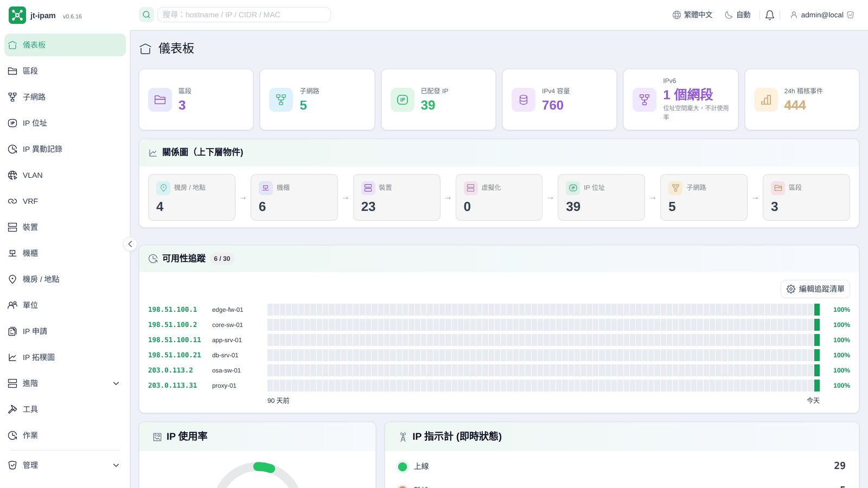This screenshot has width=868, height=488.
Task: Click the VRF sidebar icon
Action: [12, 201]
